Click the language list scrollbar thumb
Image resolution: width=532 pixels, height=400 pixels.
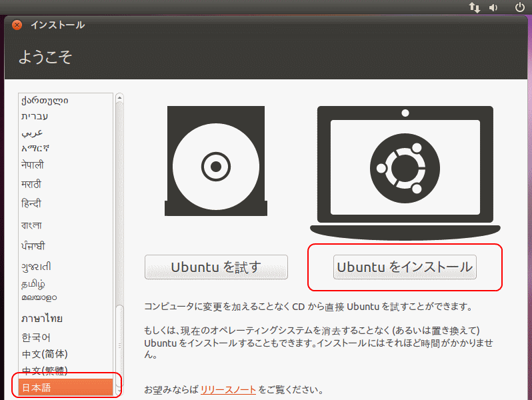pyautogui.click(x=119, y=346)
